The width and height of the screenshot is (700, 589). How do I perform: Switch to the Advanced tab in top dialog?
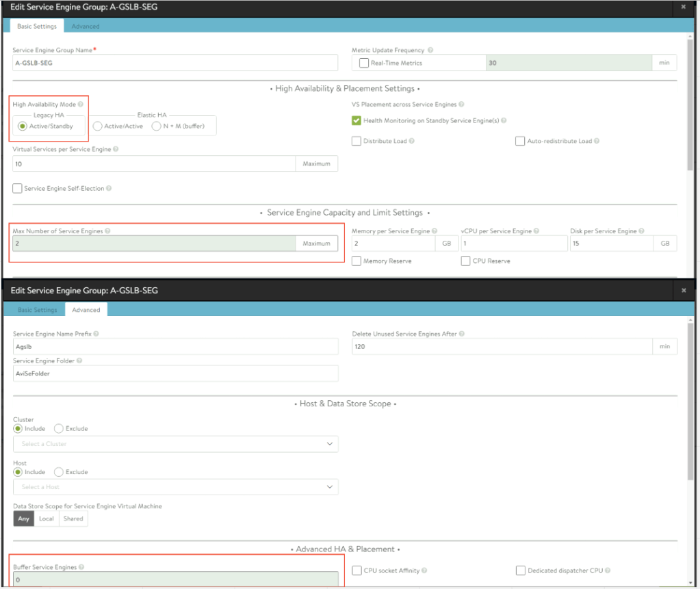pyautogui.click(x=86, y=26)
